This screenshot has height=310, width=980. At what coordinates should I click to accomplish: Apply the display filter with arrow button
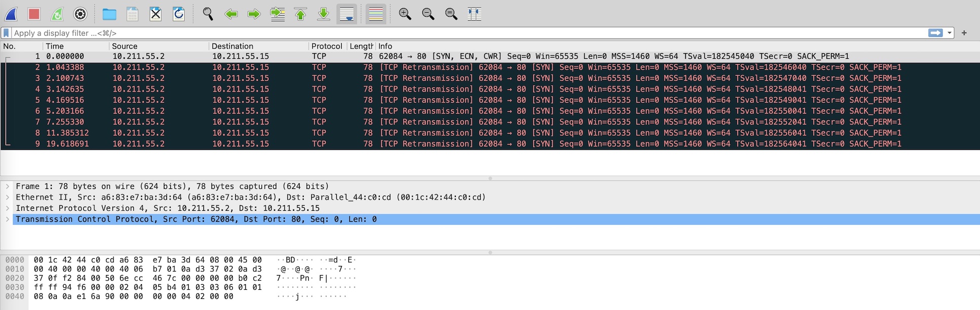(935, 33)
